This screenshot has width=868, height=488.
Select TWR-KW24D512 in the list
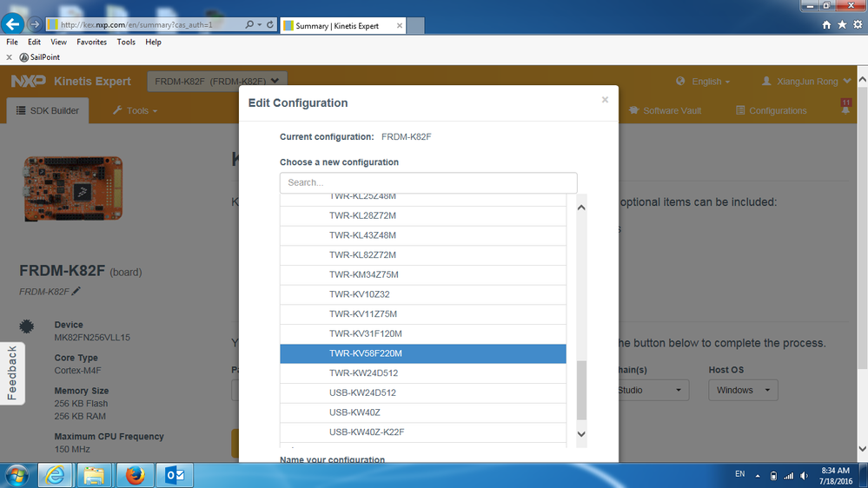[423, 373]
